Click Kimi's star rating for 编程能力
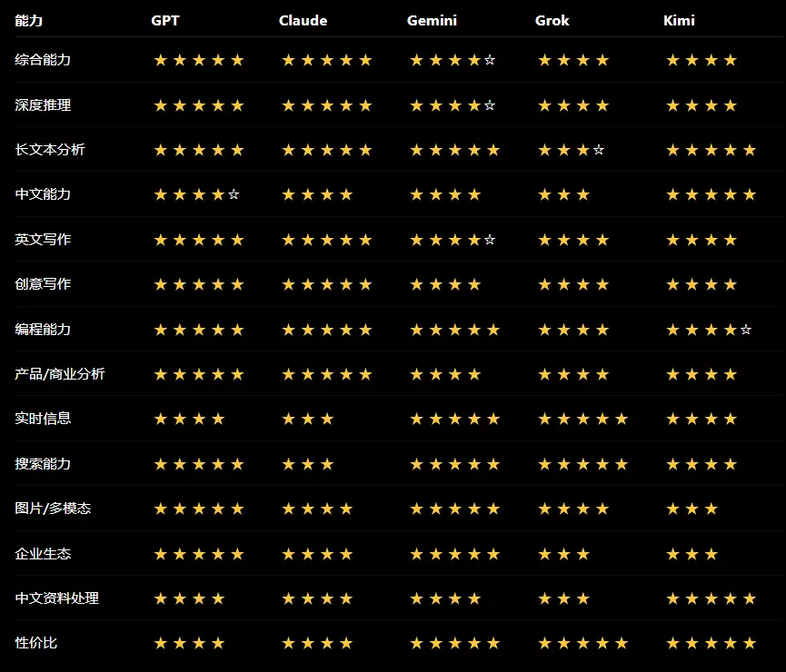Screen dimensions: 786x672 (709, 330)
